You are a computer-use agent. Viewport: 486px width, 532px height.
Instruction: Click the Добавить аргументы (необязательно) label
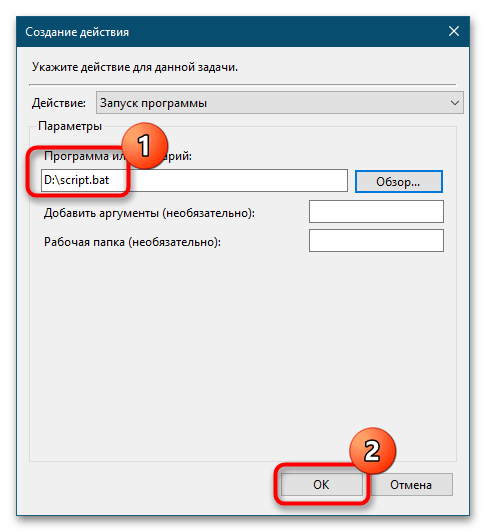tap(149, 213)
